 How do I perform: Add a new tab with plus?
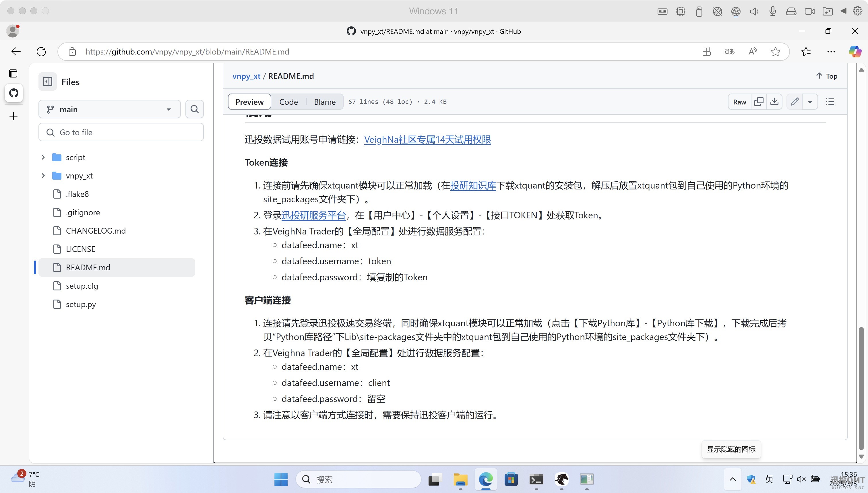(x=13, y=117)
